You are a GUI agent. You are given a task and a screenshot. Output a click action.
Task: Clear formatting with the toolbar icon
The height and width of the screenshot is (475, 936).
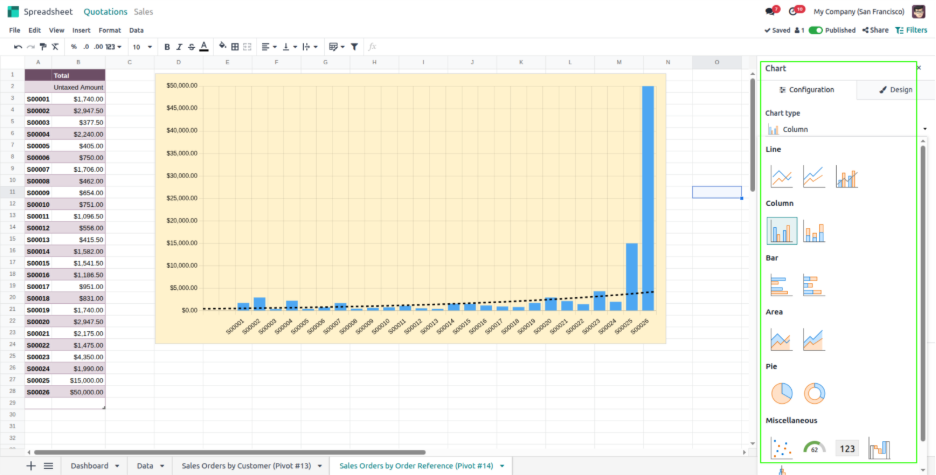click(x=55, y=47)
